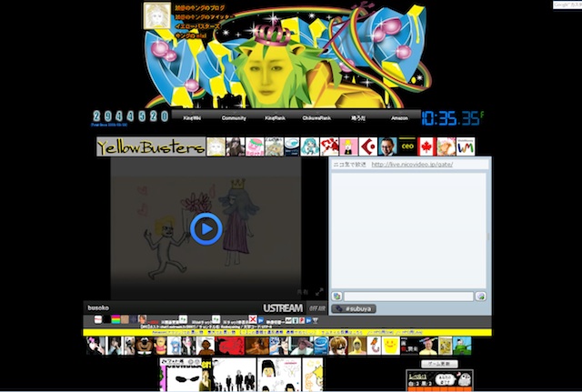
Task: Open the ChikuwaRank page
Action: (x=316, y=118)
